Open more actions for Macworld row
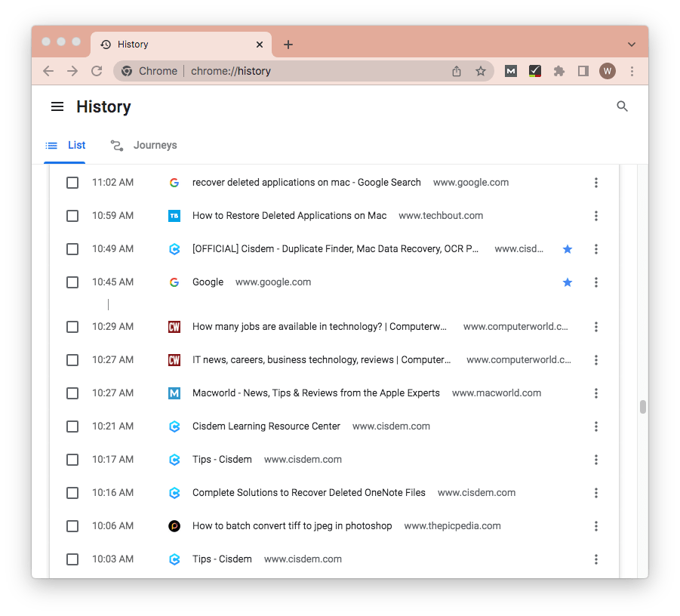The height and width of the screenshot is (616, 680). [596, 393]
